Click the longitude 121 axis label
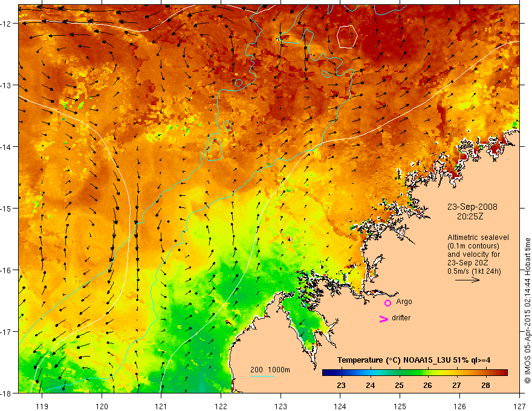532x411 pixels. point(161,406)
